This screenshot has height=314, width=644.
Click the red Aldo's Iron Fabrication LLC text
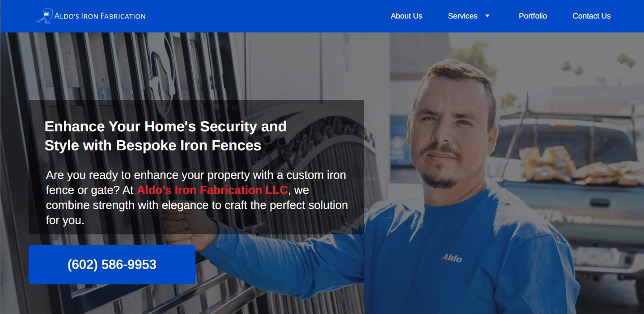coord(212,190)
